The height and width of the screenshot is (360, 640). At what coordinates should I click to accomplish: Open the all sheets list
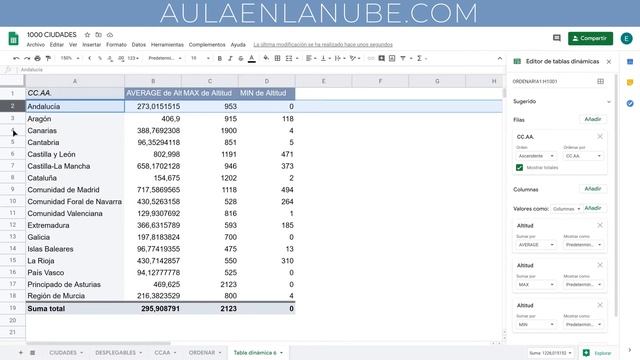point(33,352)
